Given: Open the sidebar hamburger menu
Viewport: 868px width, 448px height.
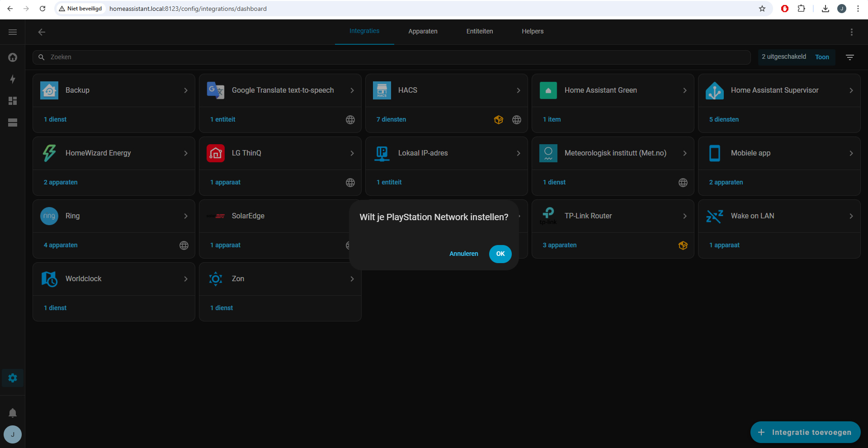Looking at the screenshot, I should pos(13,32).
